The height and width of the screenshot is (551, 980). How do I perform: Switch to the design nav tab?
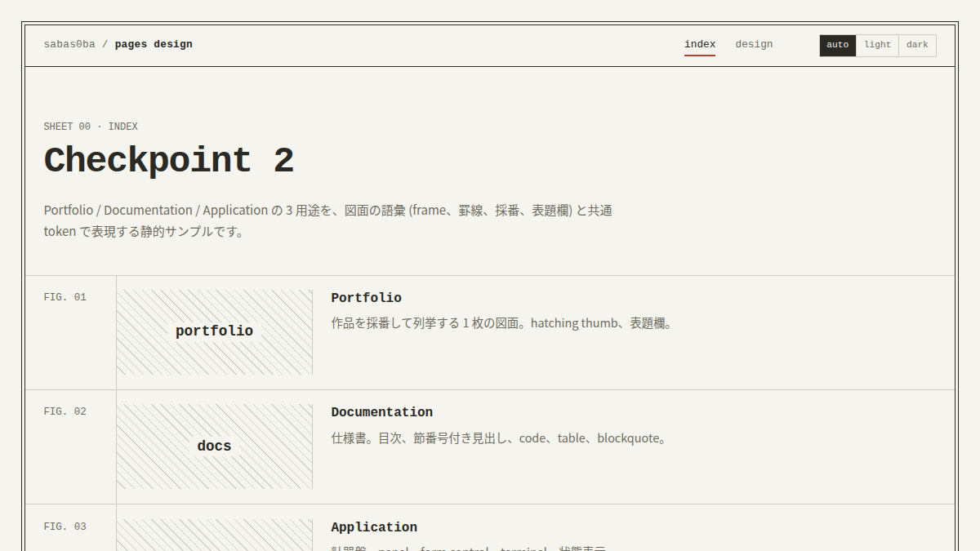(754, 44)
